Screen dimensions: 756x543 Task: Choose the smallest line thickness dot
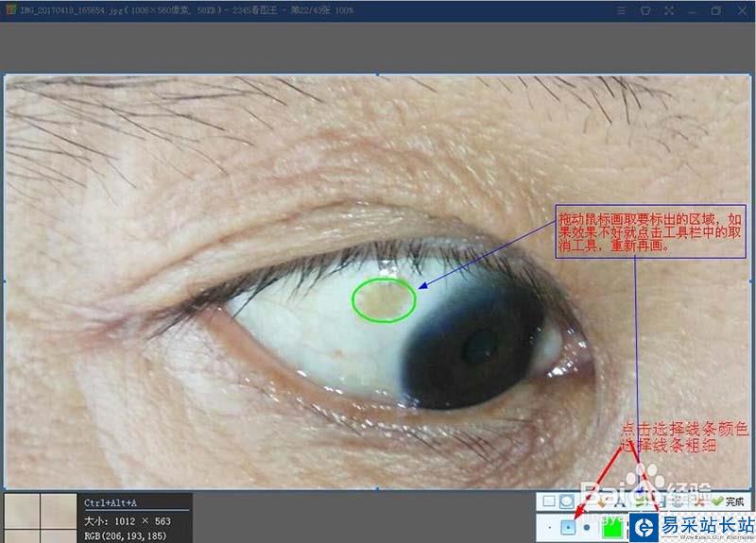550,528
